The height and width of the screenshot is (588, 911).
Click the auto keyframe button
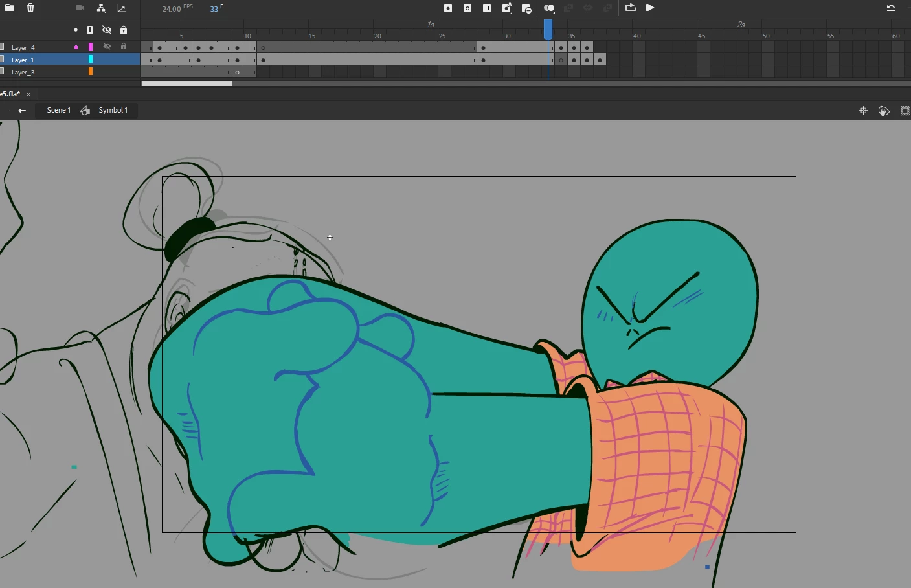[507, 8]
